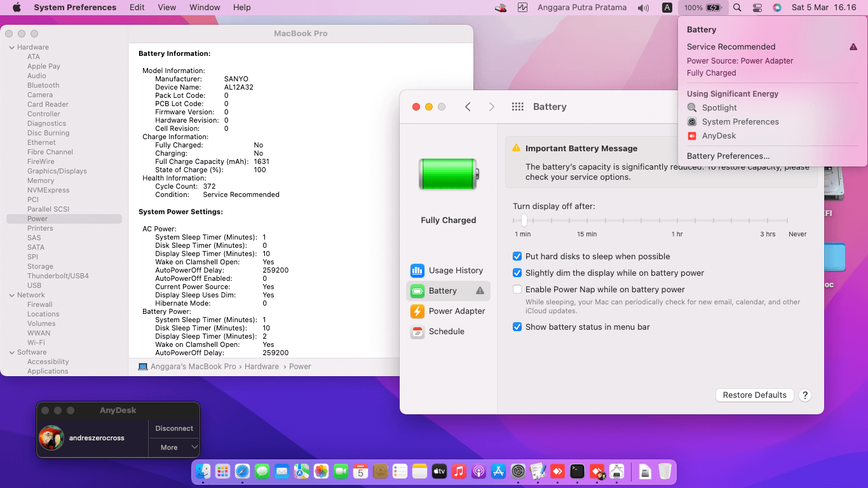Image resolution: width=868 pixels, height=488 pixels.
Task: Select Graphics/Displays in the Hardware list
Action: (x=57, y=172)
